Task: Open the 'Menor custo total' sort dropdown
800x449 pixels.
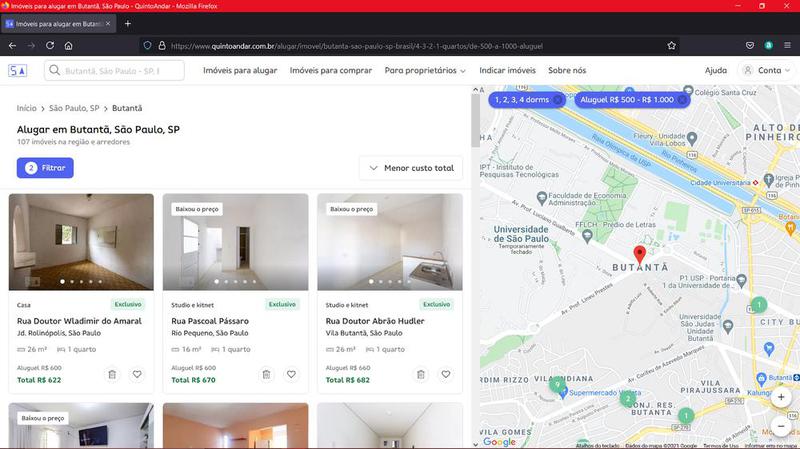Action: [x=411, y=168]
